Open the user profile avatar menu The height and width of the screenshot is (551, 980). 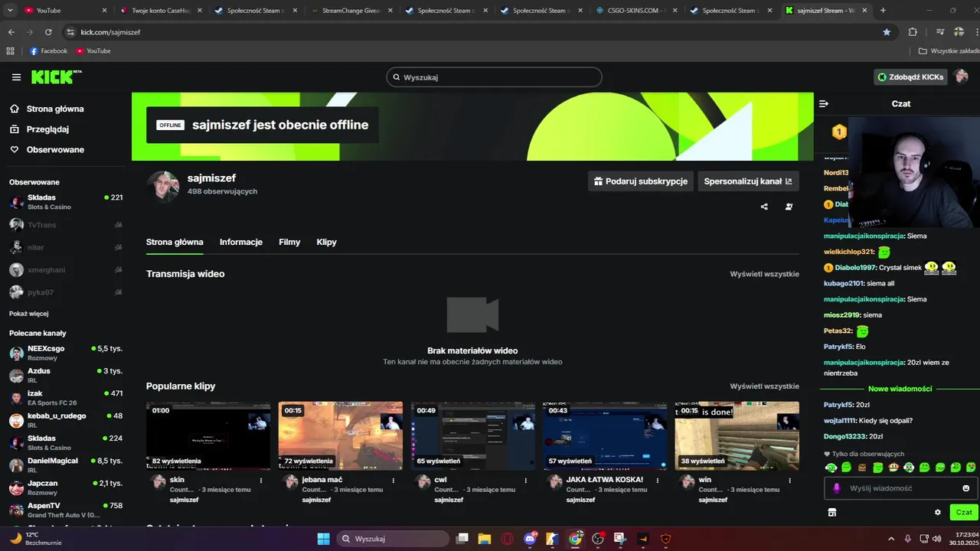click(x=962, y=77)
